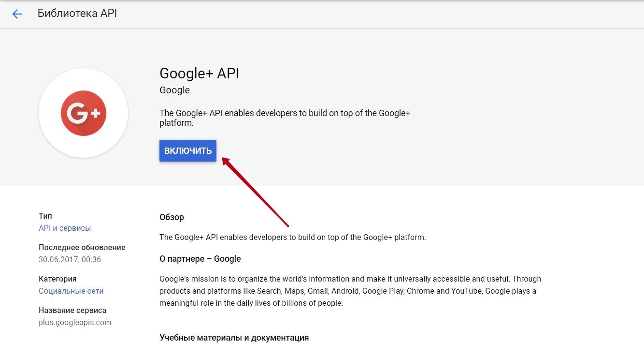Click the 'Google' publisher name under title
This screenshot has width=644, height=343.
[174, 90]
